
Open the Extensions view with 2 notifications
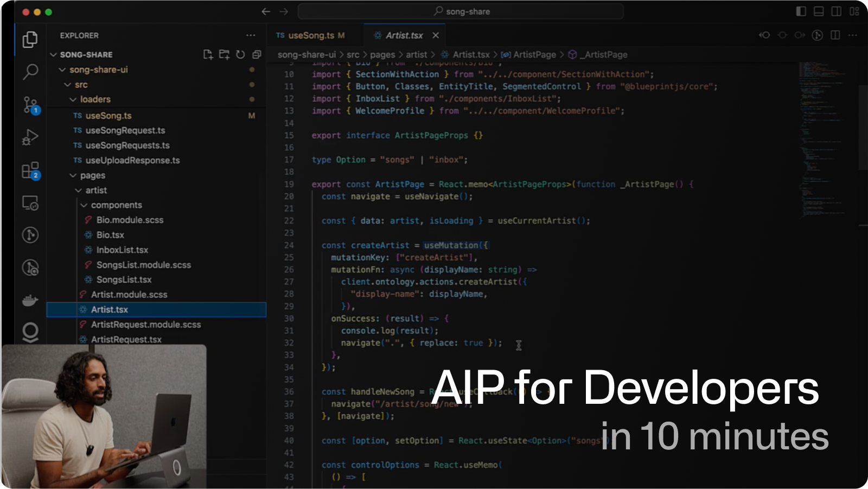(x=30, y=169)
